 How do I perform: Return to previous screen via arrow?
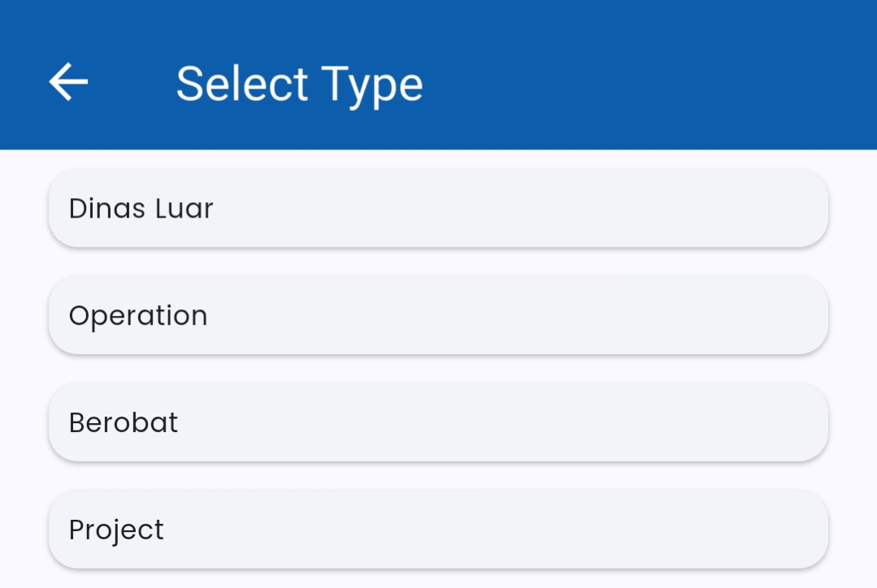click(68, 83)
